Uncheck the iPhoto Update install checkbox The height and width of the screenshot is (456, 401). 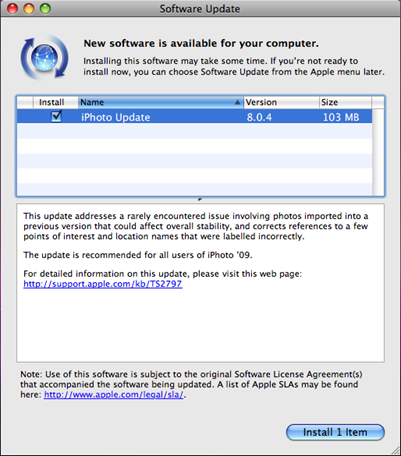[x=56, y=117]
